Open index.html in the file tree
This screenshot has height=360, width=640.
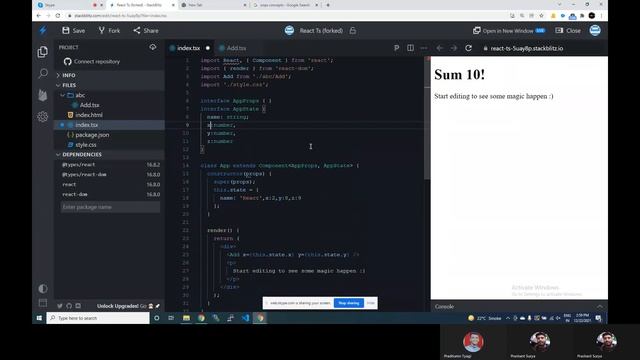click(x=89, y=115)
